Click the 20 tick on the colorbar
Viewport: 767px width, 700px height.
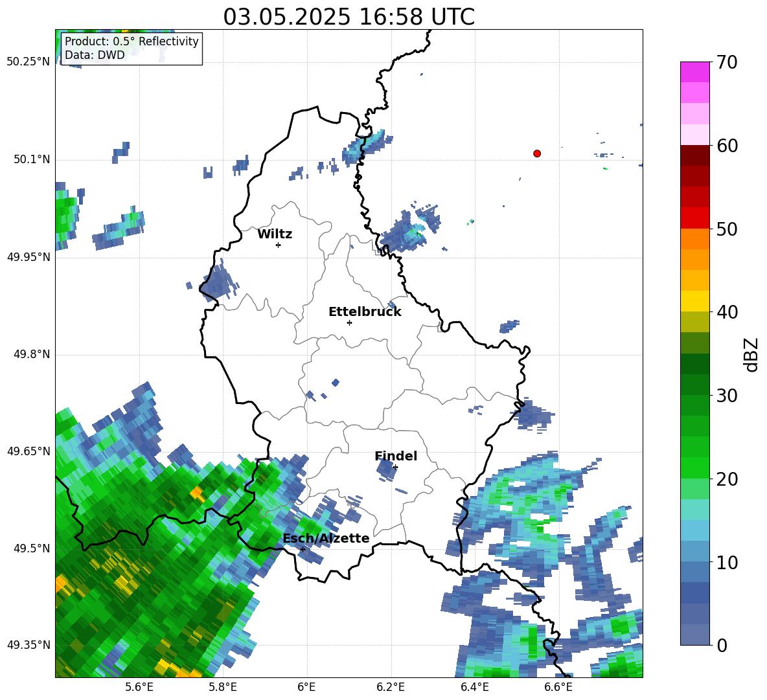coord(726,479)
